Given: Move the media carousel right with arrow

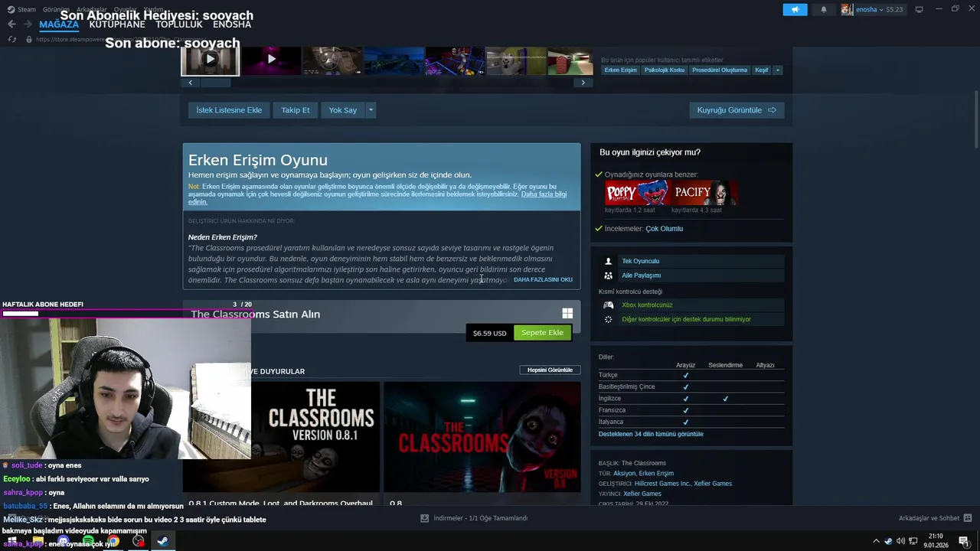Looking at the screenshot, I should click(583, 83).
